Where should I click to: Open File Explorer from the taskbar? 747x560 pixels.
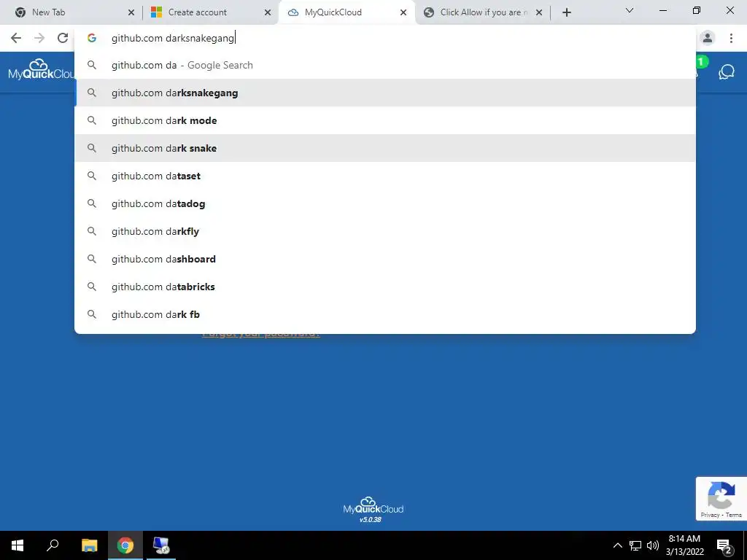tap(89, 545)
